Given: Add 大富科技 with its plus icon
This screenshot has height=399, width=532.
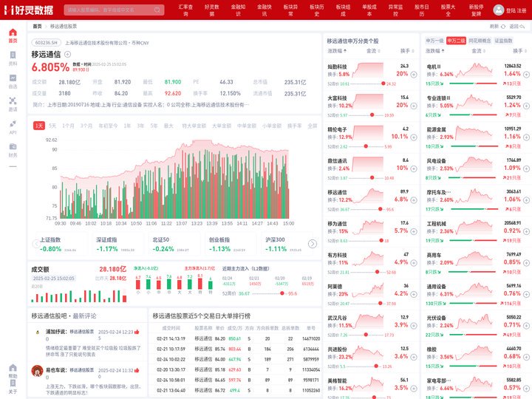Looking at the screenshot, I should point(414,106).
